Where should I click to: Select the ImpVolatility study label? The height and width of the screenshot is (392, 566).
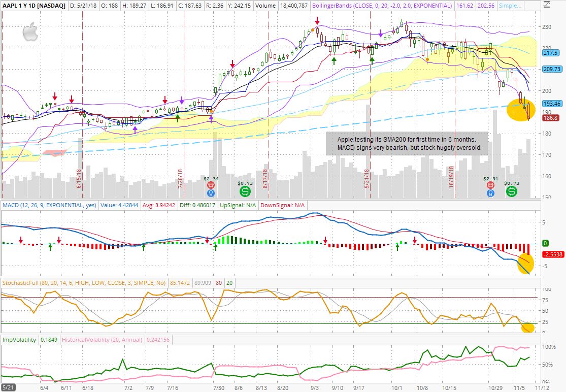point(19,340)
